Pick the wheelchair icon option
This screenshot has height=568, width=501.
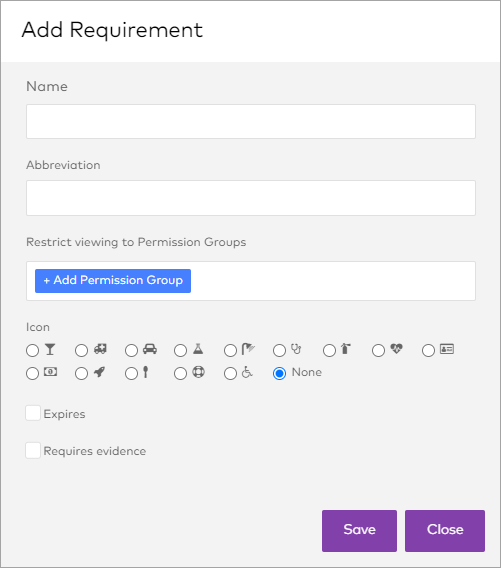(230, 373)
